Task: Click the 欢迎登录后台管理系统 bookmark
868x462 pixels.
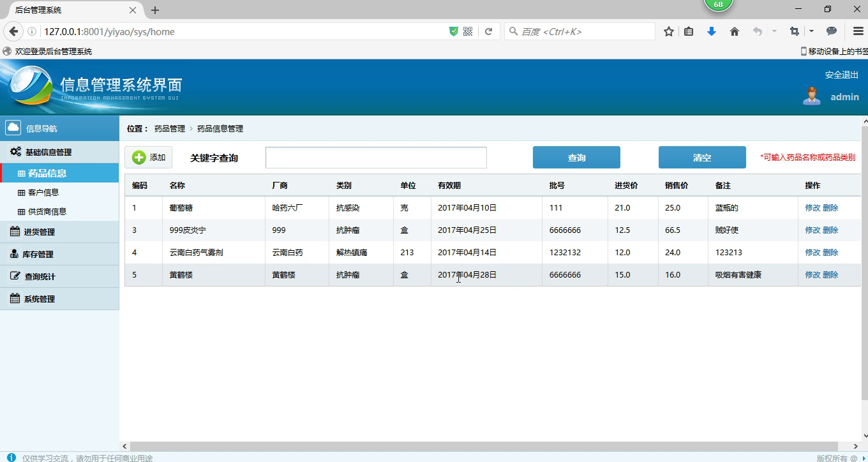Action: (x=47, y=51)
